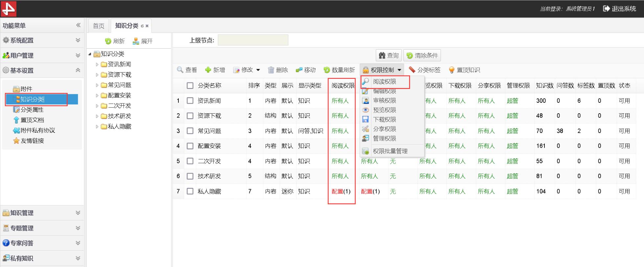644x267 pixels.
Task: Click the 知识数 column header
Action: [544, 85]
